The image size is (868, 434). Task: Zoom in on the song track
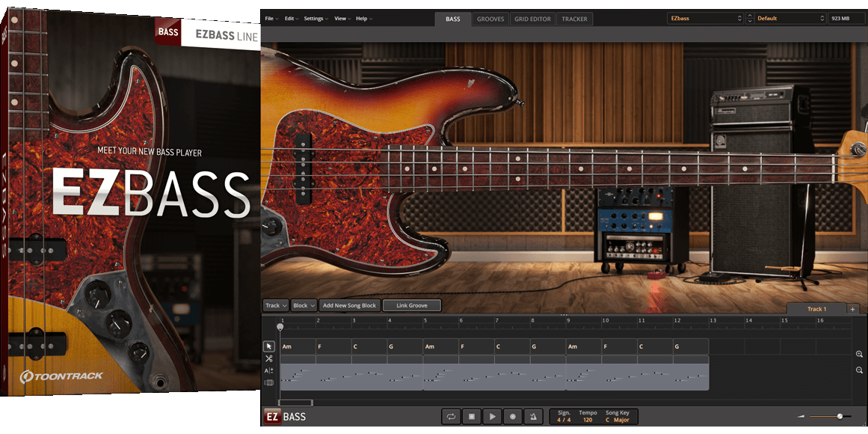coord(859,354)
